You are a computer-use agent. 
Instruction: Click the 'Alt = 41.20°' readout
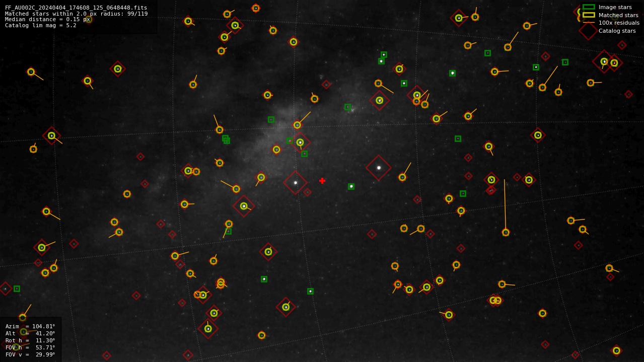[x=30, y=333]
